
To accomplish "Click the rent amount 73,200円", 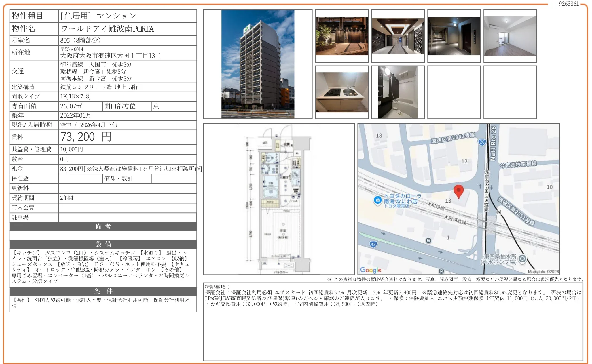I will tap(86, 137).
